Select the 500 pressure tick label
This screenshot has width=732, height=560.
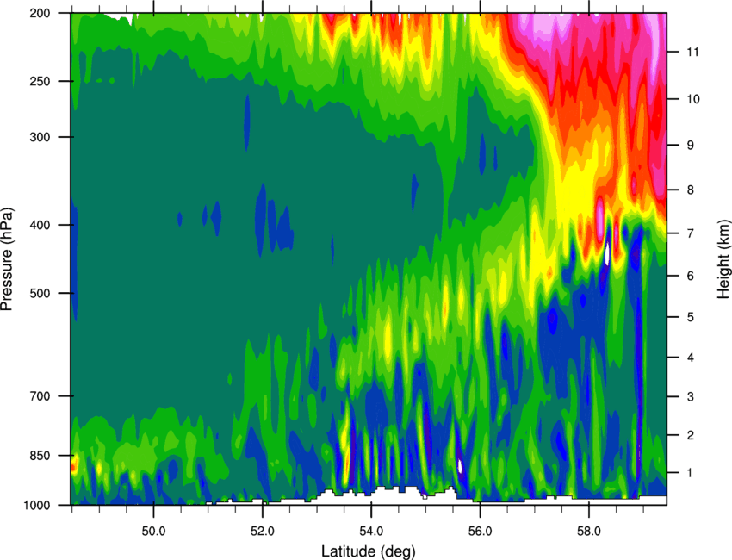40,293
